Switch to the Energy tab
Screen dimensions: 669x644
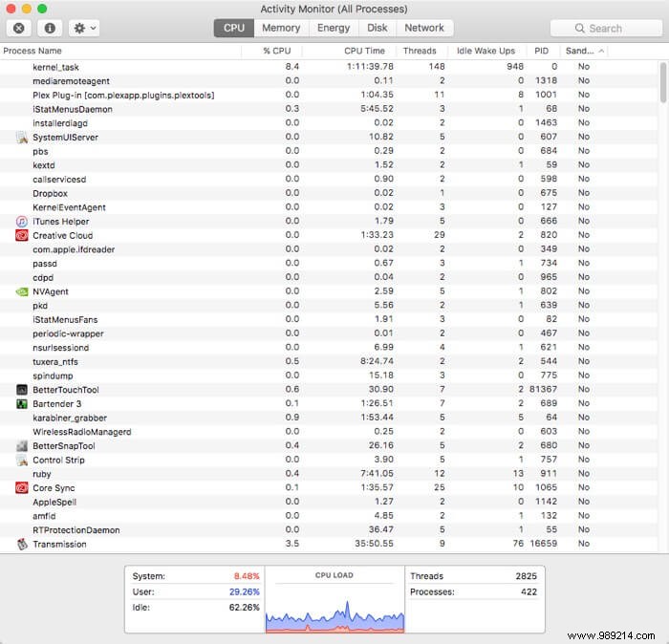pos(334,28)
